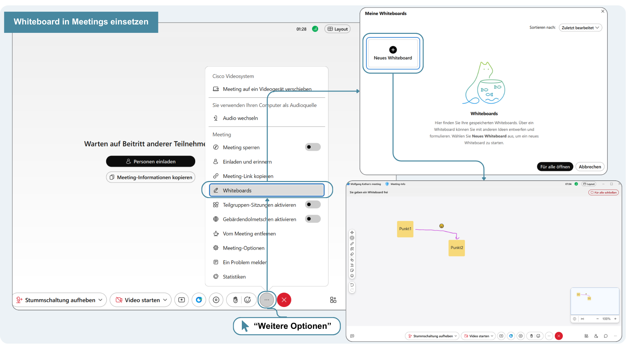Image resolution: width=644 pixels, height=362 pixels.
Task: Expand arrow beside Video starten in main window
Action: 165,300
